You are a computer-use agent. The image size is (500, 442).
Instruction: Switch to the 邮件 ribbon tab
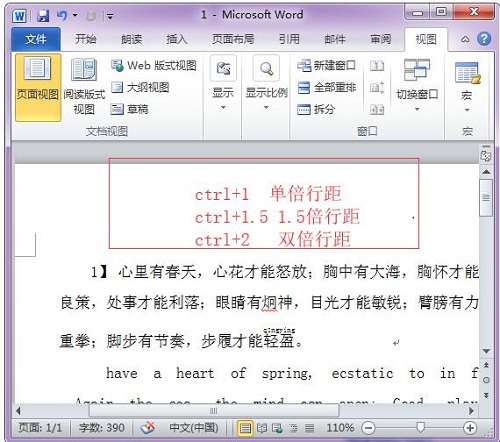(335, 39)
